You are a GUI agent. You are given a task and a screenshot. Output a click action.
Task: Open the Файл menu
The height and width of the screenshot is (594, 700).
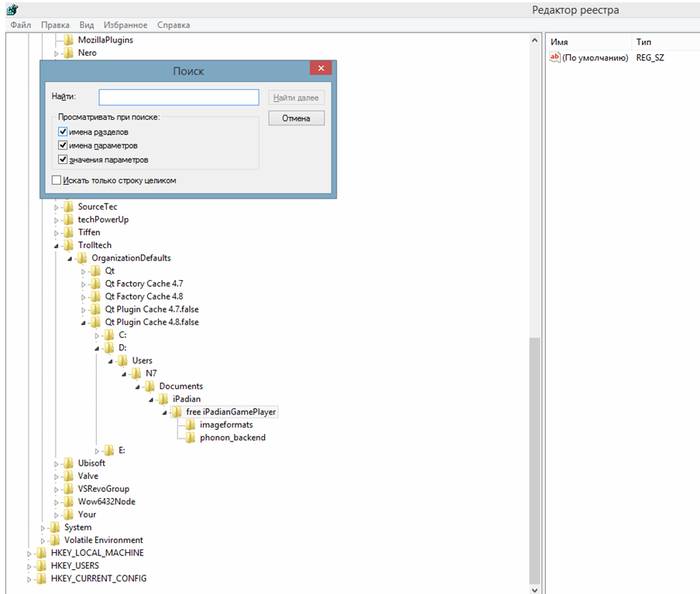[21, 25]
